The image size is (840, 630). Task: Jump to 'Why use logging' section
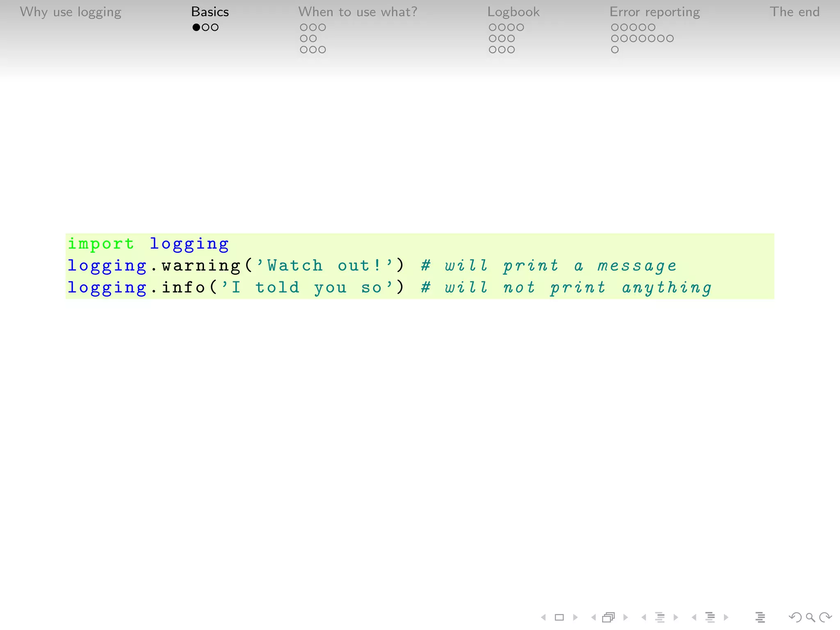point(71,12)
